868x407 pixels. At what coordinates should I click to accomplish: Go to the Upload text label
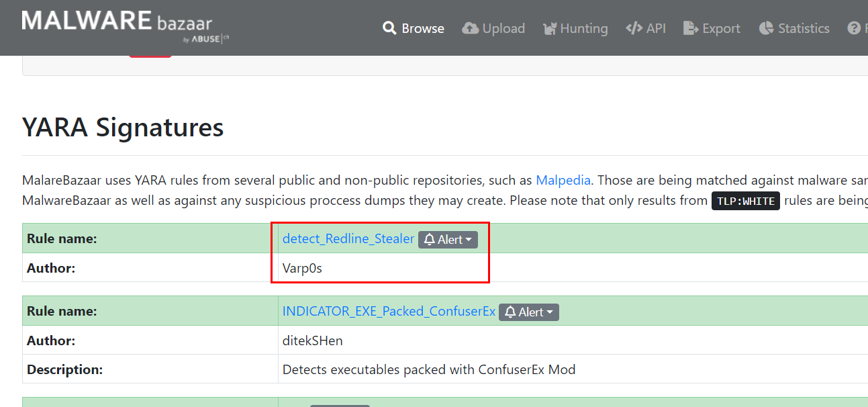(x=503, y=28)
